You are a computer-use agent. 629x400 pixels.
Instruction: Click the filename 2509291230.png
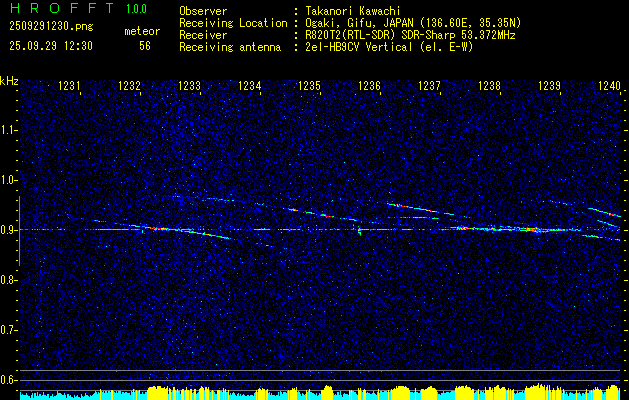[x=51, y=26]
